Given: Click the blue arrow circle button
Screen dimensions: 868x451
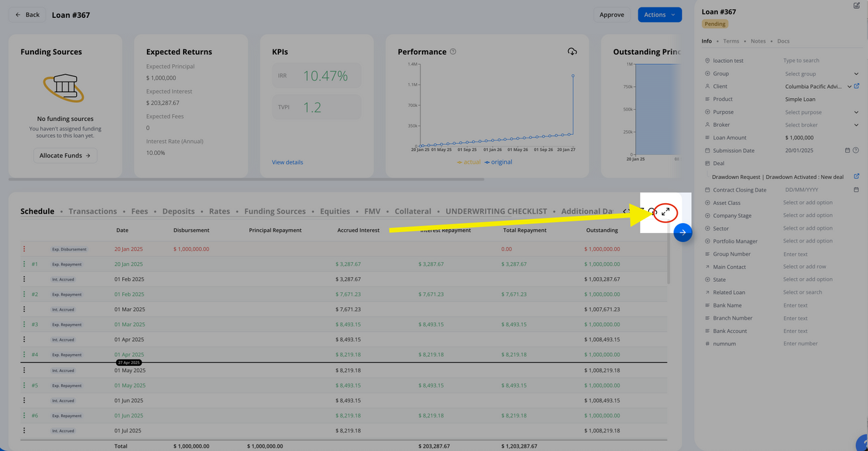Looking at the screenshot, I should tap(682, 233).
